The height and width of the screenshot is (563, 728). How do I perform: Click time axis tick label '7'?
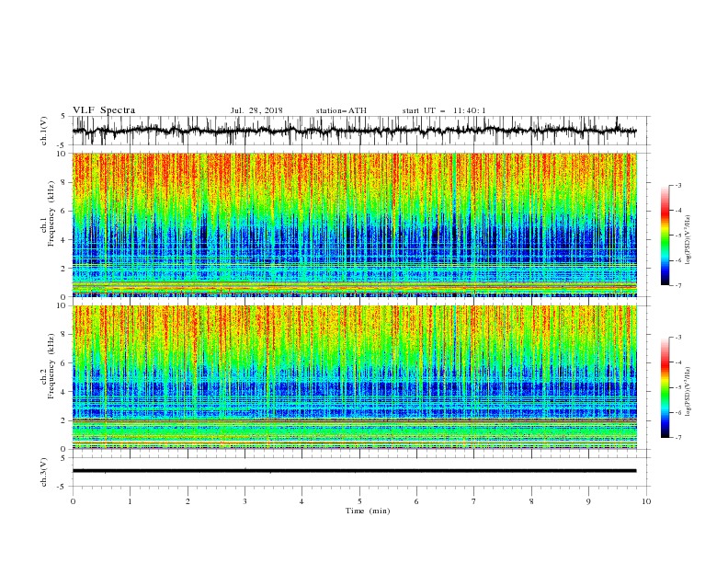pyautogui.click(x=474, y=501)
